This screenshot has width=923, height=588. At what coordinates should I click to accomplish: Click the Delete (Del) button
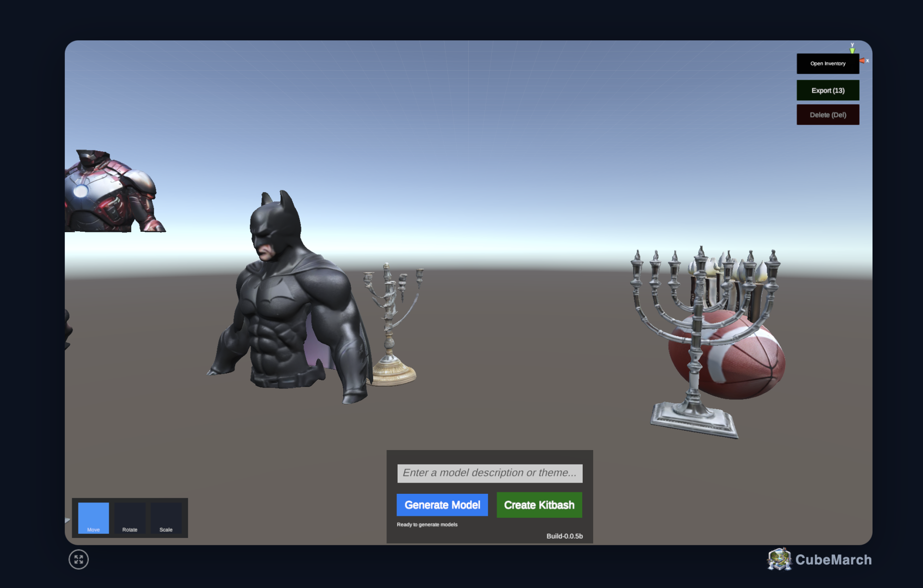coord(827,115)
